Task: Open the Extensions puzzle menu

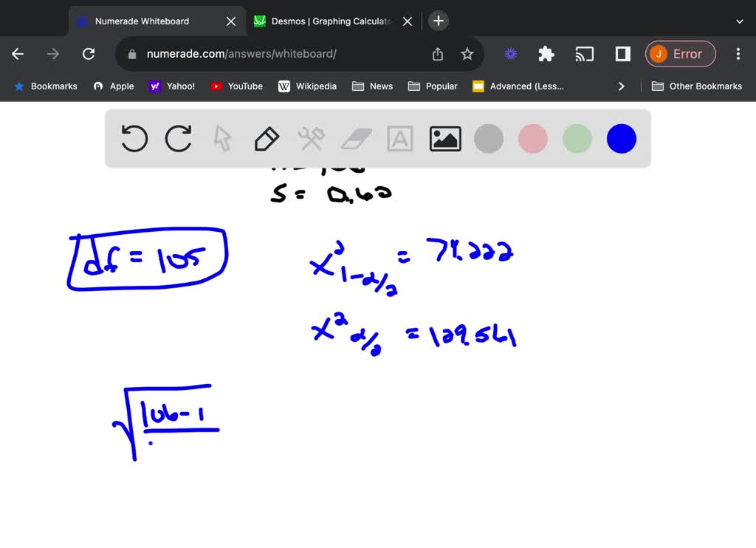Action: tap(546, 54)
